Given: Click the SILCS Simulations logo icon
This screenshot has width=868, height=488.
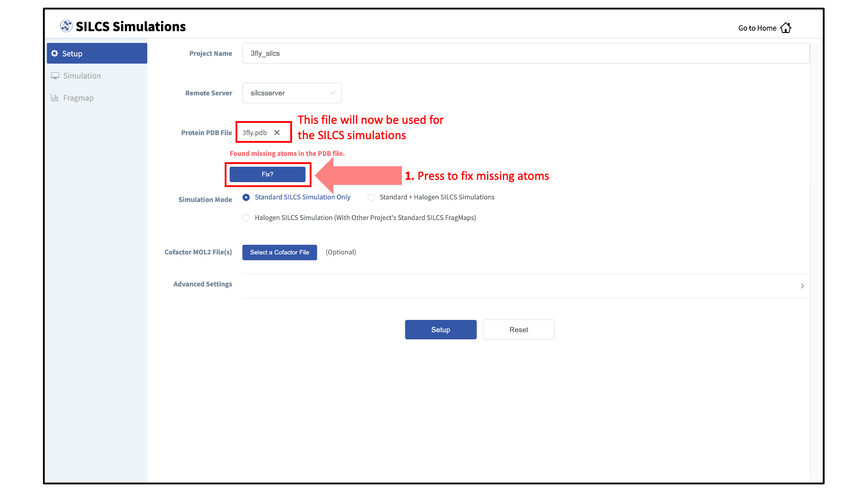Looking at the screenshot, I should pos(66,26).
